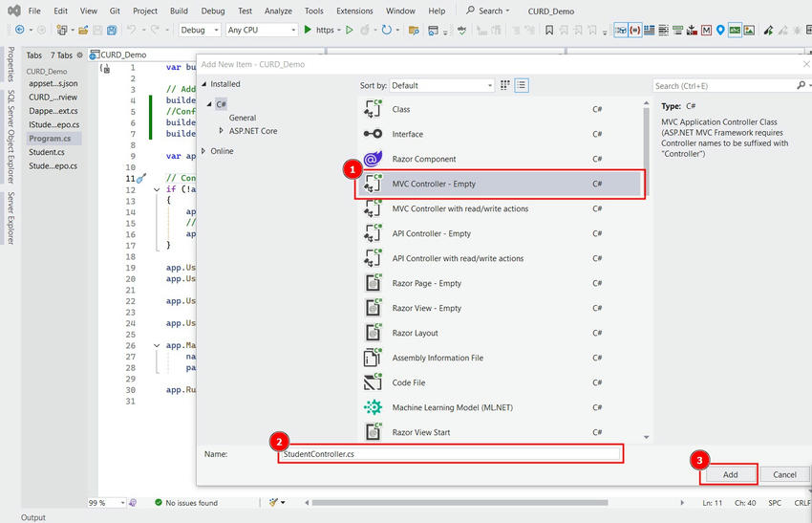Open the 99 % zoom level dropdown

(x=122, y=503)
